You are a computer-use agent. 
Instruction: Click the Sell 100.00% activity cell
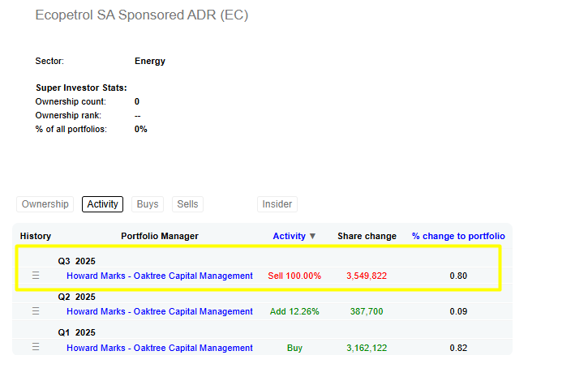294,276
